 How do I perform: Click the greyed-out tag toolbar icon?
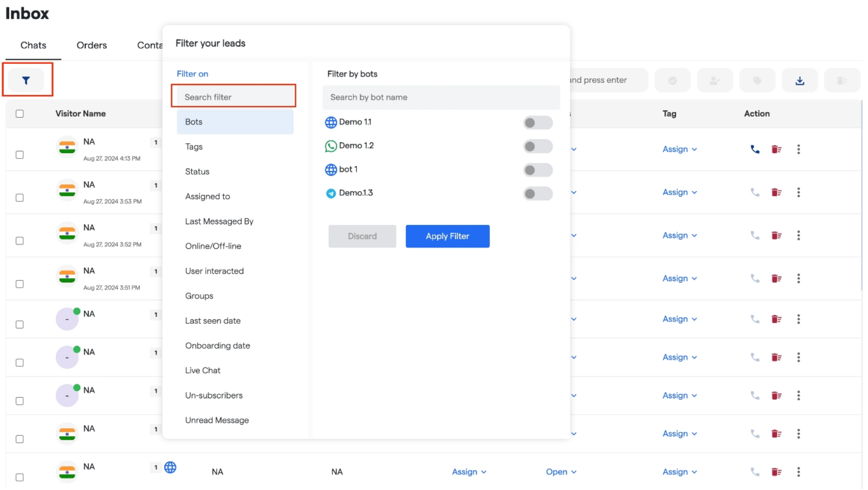tap(757, 80)
